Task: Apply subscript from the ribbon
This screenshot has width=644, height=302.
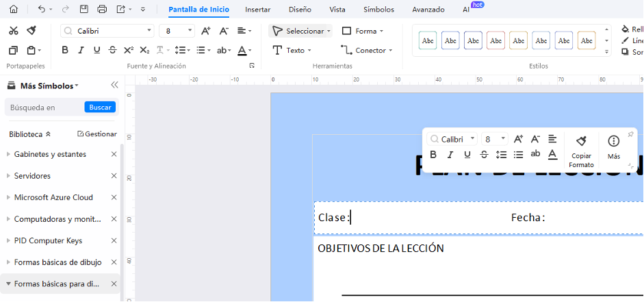Action: pos(144,50)
